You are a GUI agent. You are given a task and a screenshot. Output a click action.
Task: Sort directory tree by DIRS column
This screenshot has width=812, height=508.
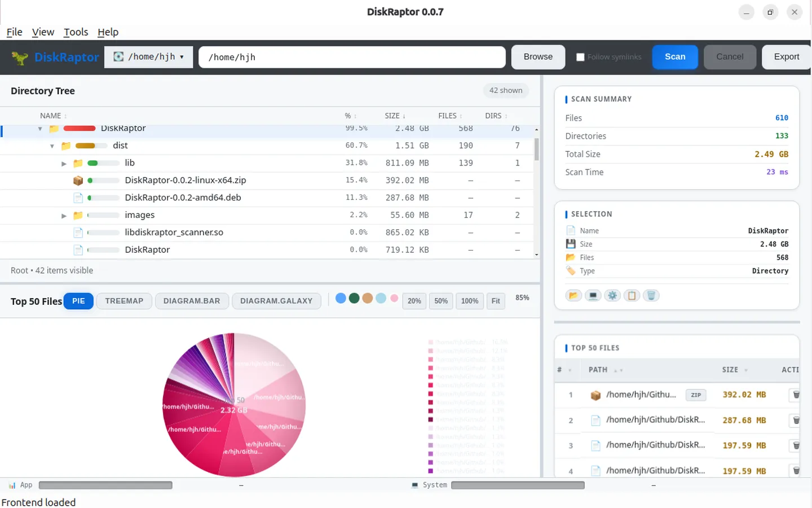(496, 116)
